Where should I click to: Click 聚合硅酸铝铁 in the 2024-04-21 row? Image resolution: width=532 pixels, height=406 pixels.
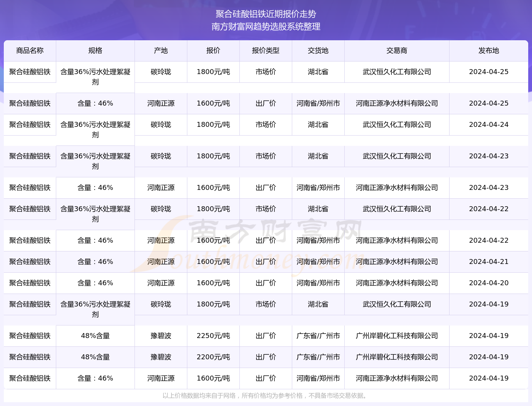coord(30,262)
